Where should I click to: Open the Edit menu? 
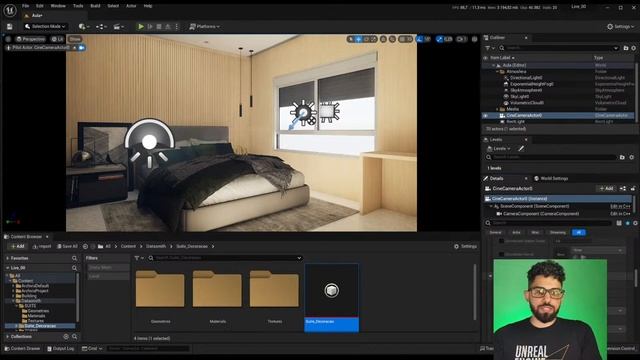(40, 6)
